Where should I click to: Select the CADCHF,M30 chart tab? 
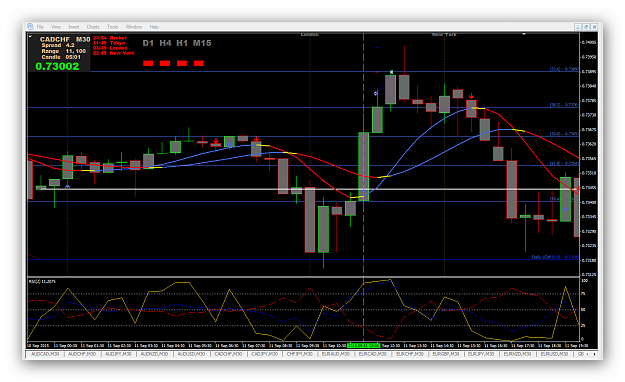[228, 354]
